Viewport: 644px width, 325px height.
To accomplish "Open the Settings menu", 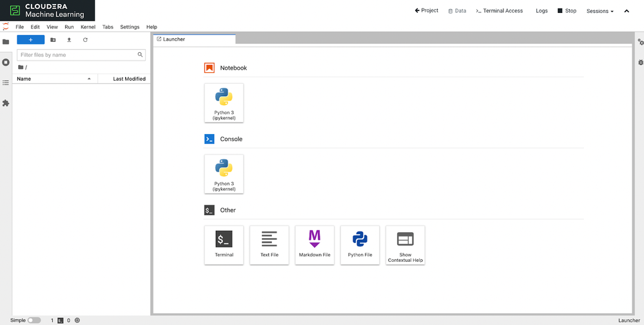I will (x=130, y=27).
